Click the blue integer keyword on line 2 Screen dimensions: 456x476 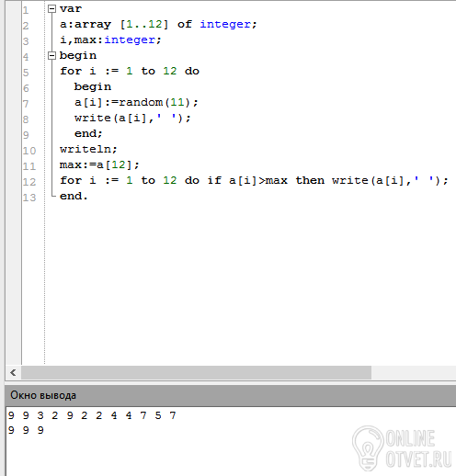coord(225,24)
